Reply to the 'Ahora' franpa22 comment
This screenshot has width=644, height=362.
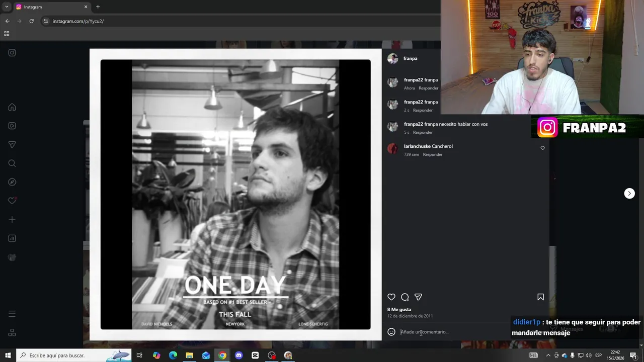[429, 88]
